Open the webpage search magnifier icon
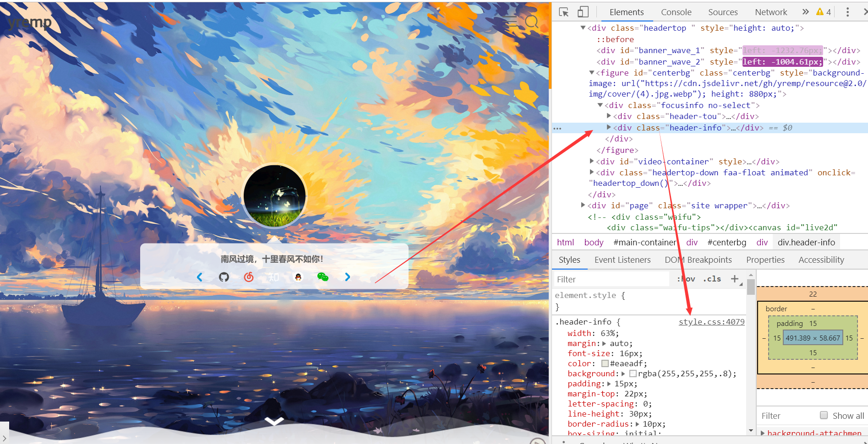 531,21
